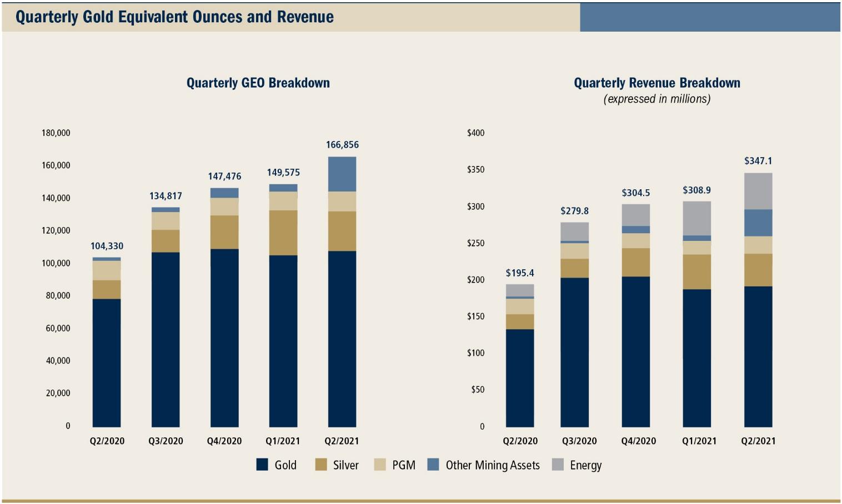The height and width of the screenshot is (504, 842).
Task: Click the '(expressed in millions)' subtitle
Action: pyautogui.click(x=657, y=99)
